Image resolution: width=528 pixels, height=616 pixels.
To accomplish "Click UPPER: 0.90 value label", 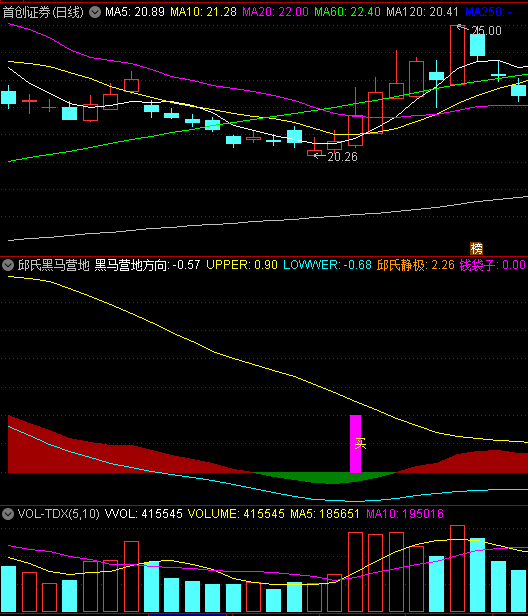I will [x=242, y=265].
